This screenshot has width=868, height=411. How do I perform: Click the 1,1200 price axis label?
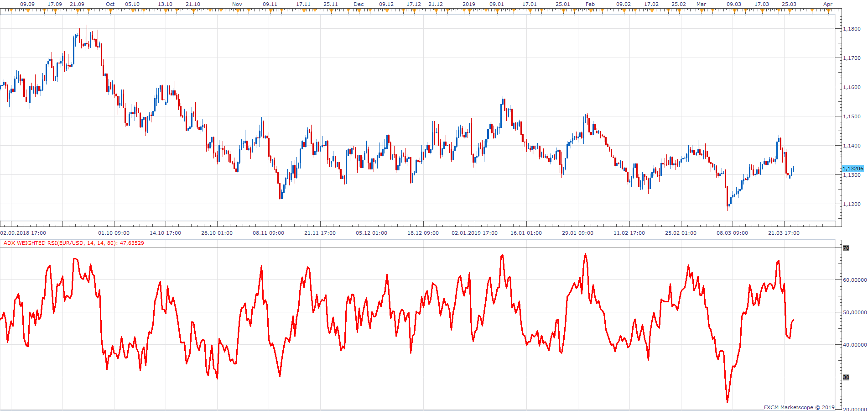pos(852,204)
